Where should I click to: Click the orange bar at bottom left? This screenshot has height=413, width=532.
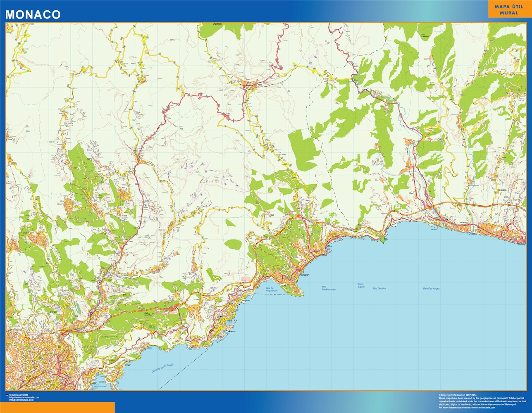[57, 407]
